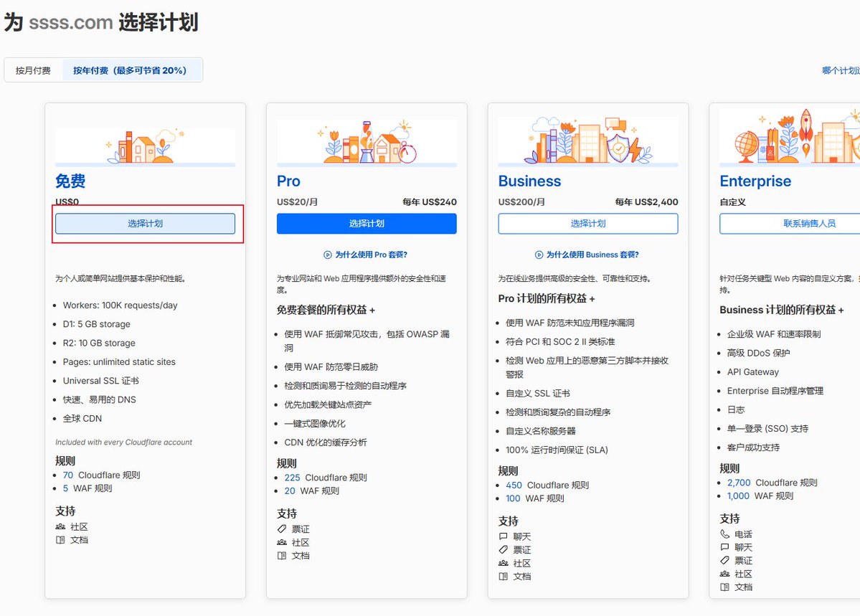The height and width of the screenshot is (616, 860).
Task: Click 100% 运行时间保证 (SLA) item
Action: tap(557, 450)
